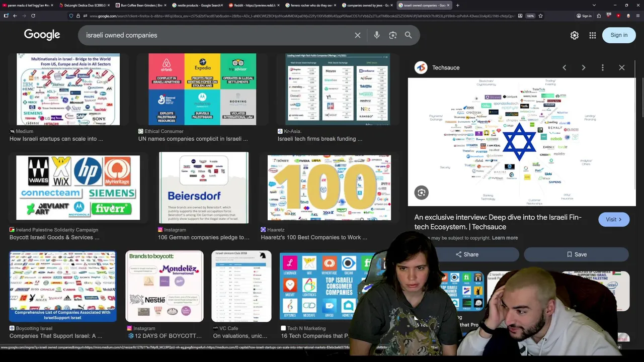Open Firefox account Sign in button
The height and width of the screenshot is (362, 644).
584,16
